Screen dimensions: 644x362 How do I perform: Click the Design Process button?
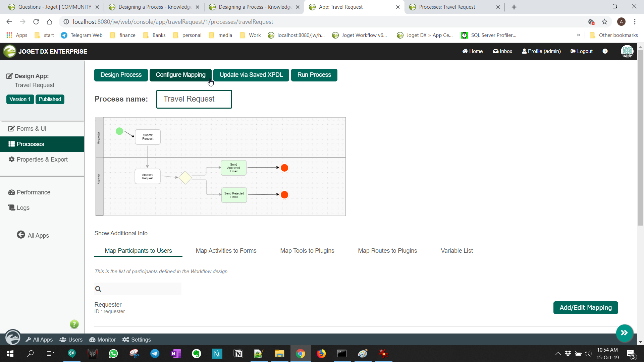coord(121,75)
